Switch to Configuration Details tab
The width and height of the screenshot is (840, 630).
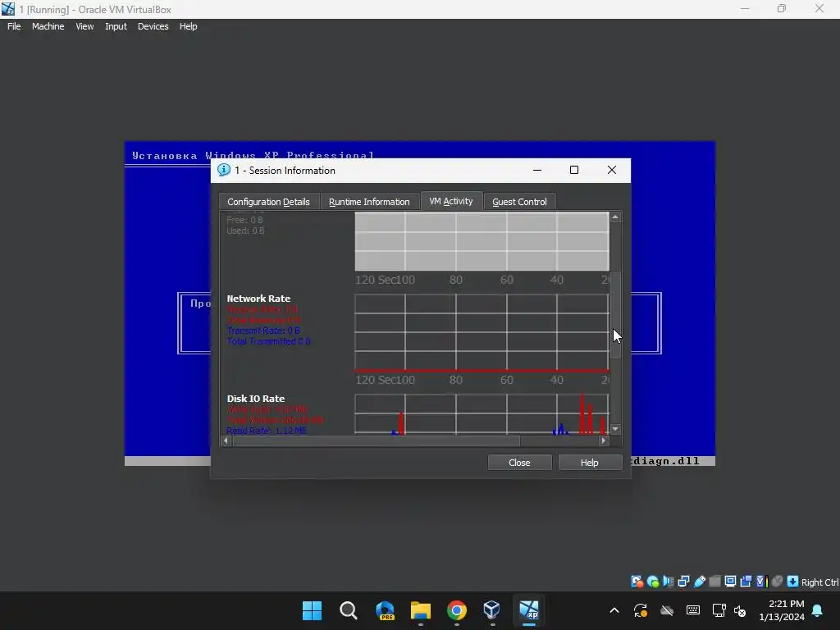pos(269,202)
